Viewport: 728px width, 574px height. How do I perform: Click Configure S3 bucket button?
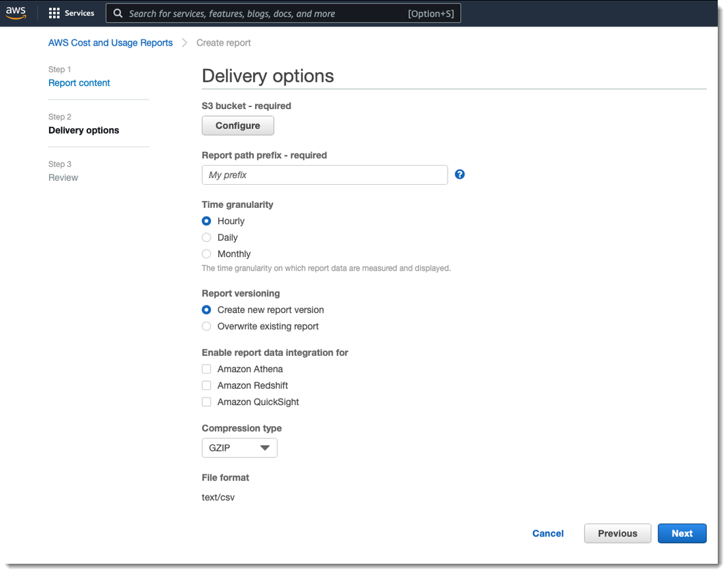point(237,125)
